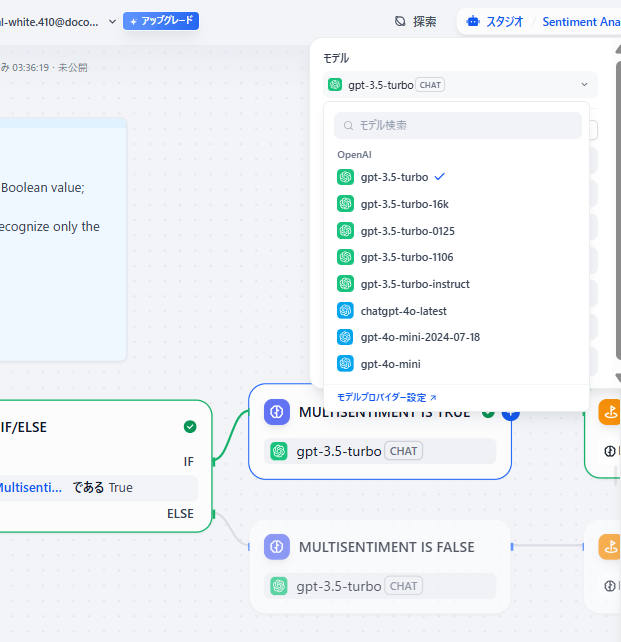Click the robot icon next to スタジオ

click(473, 21)
